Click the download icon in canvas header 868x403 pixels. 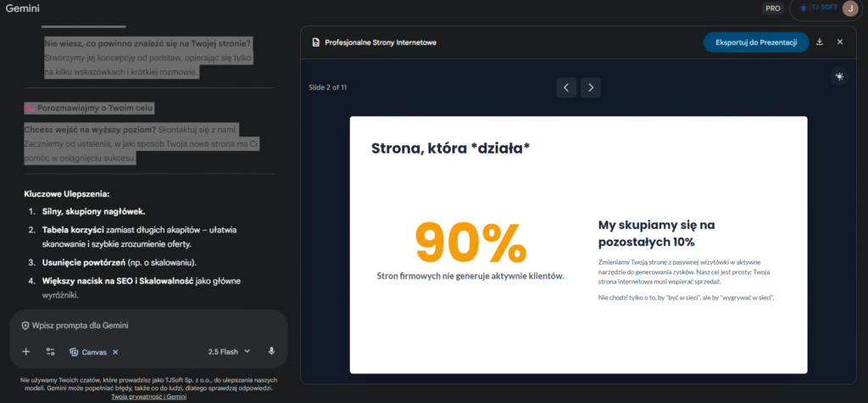tap(820, 42)
